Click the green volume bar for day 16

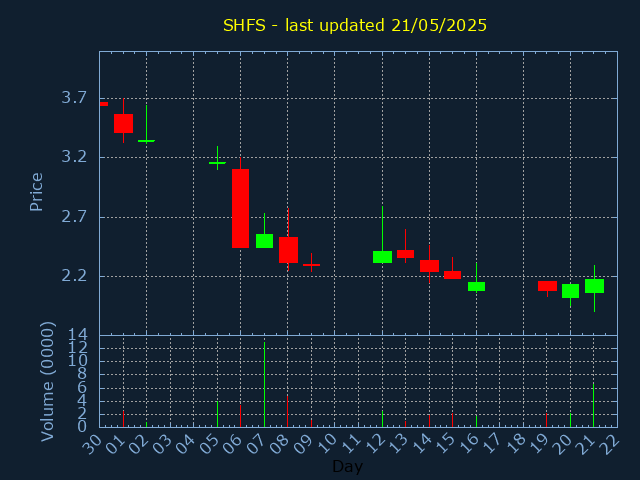click(x=476, y=421)
